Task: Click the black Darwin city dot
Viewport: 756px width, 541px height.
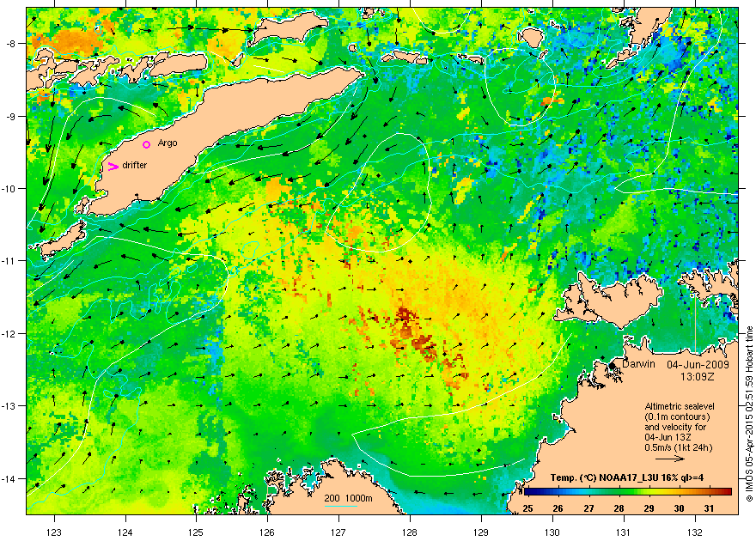Action: click(x=613, y=366)
